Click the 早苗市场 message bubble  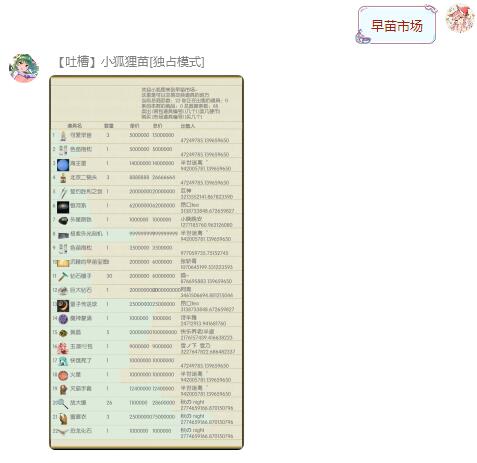pyautogui.click(x=397, y=25)
